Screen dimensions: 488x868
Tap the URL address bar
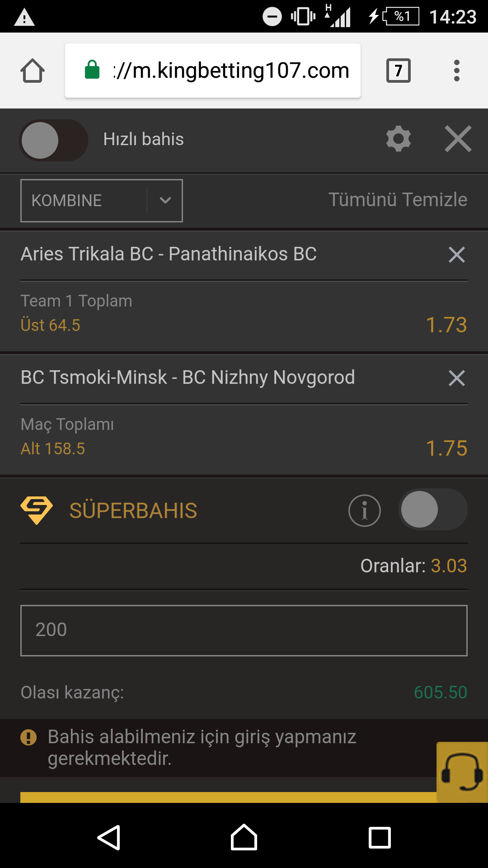pyautogui.click(x=213, y=71)
